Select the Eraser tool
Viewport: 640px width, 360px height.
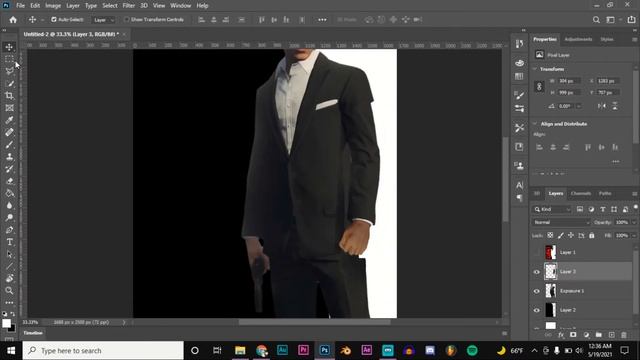[9, 181]
